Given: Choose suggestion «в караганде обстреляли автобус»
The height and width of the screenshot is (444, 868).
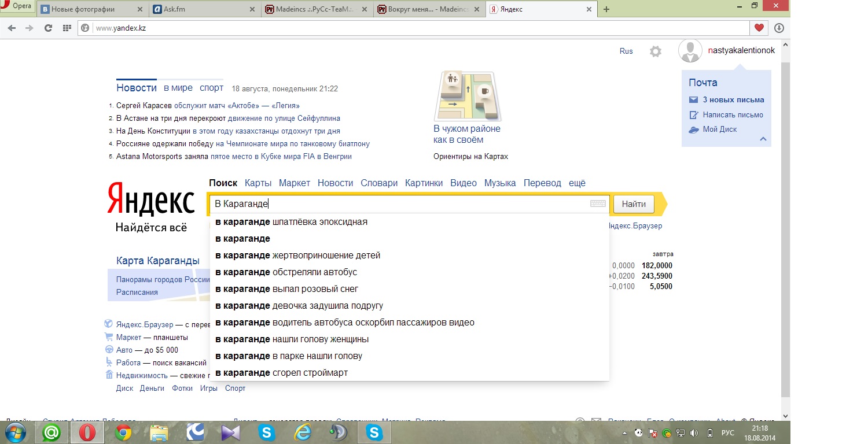Looking at the screenshot, I should click(409, 272).
